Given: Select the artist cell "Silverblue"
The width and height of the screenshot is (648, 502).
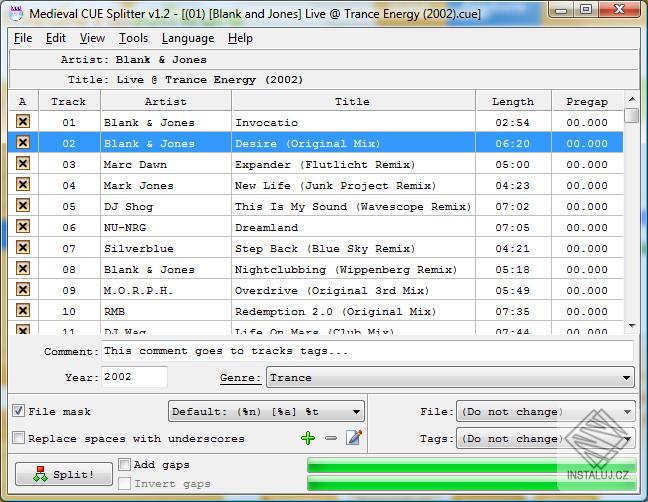Looking at the screenshot, I should (x=166, y=248).
